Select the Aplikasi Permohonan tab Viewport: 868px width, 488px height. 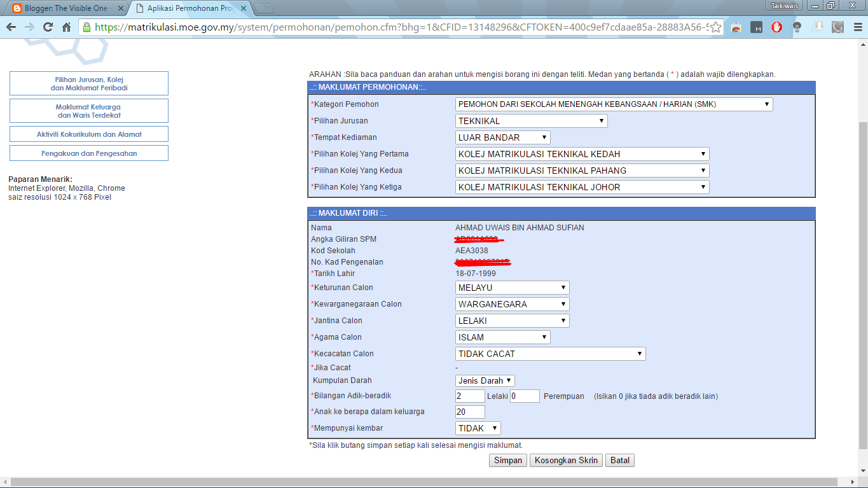point(190,8)
